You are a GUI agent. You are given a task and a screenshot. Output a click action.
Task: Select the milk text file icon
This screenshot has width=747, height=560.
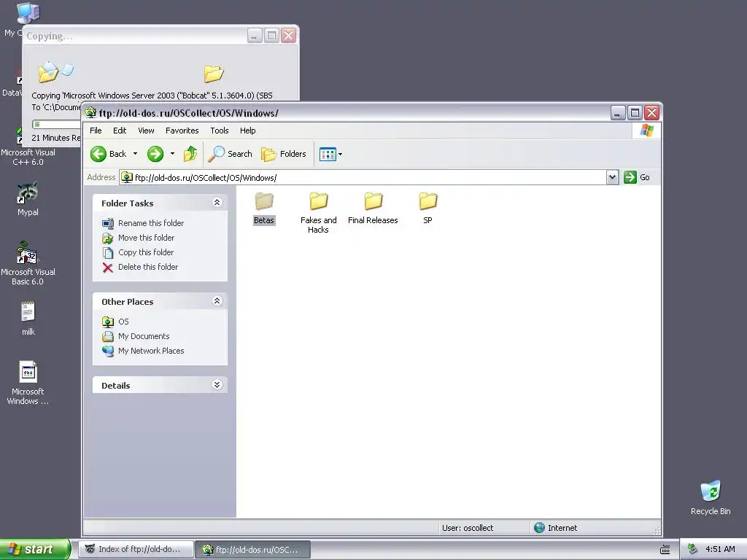[x=28, y=318]
